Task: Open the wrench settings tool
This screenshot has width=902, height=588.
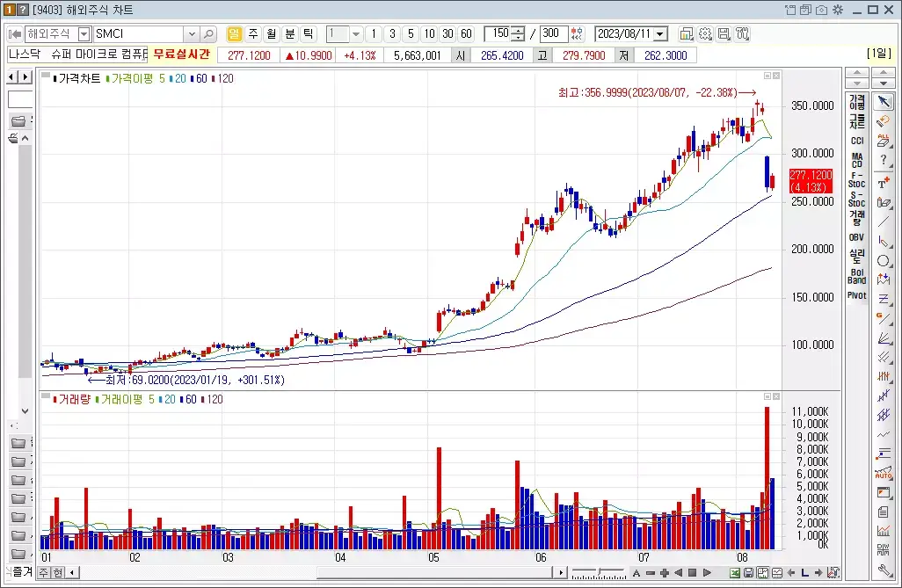Action: pos(884,570)
